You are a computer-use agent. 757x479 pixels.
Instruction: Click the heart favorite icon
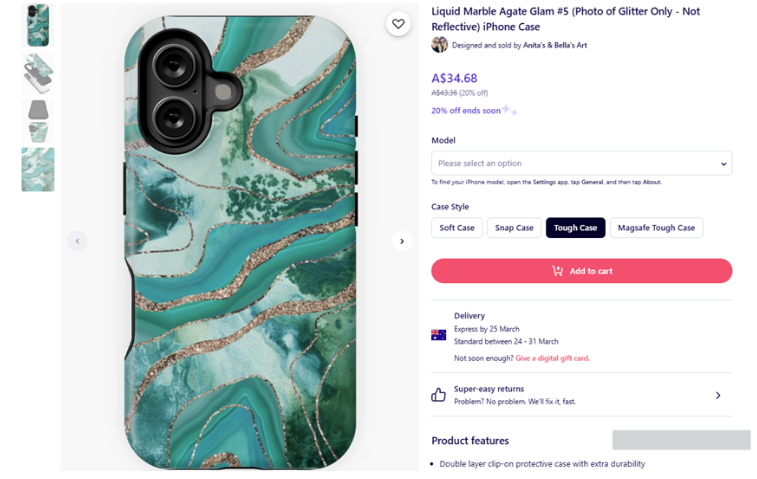coord(398,24)
